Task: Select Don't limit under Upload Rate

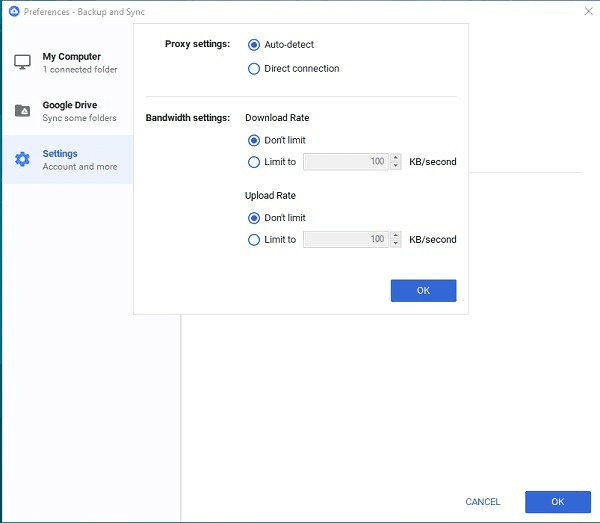Action: [x=254, y=218]
